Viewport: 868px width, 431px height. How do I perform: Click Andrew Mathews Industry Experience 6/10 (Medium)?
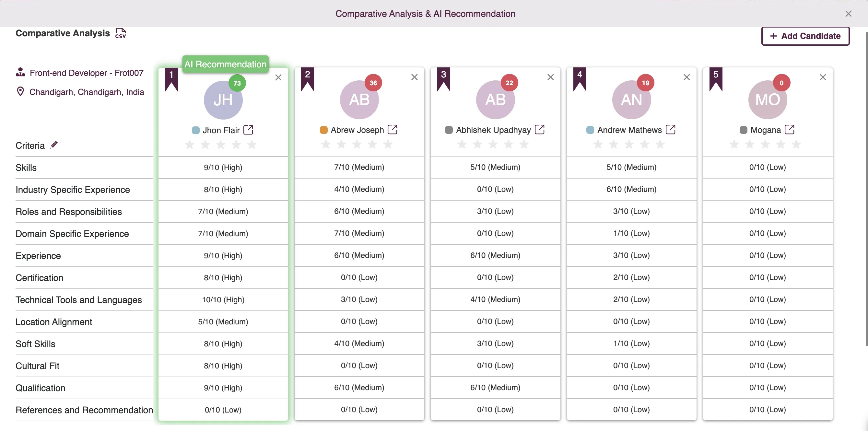pyautogui.click(x=631, y=189)
